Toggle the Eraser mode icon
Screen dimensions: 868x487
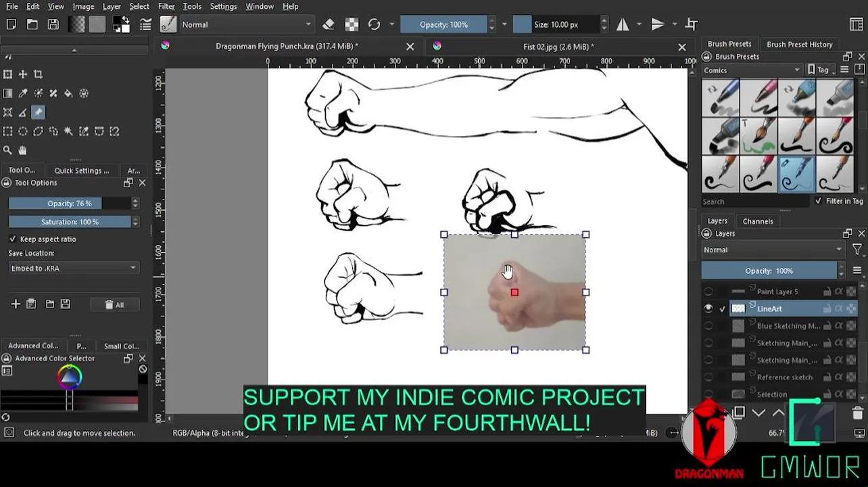pyautogui.click(x=329, y=24)
